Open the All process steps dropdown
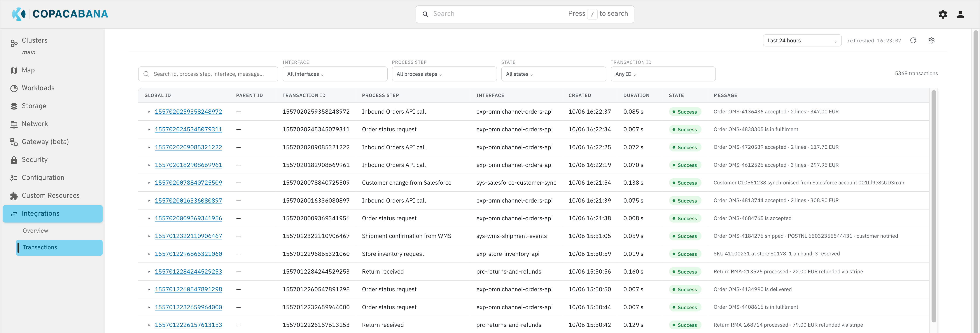 (x=444, y=74)
